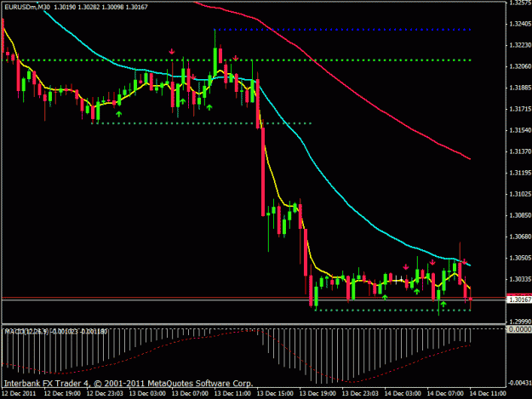This screenshot has width=532, height=399.
Task: Click the 1.29990 price axis label
Action: [520, 322]
